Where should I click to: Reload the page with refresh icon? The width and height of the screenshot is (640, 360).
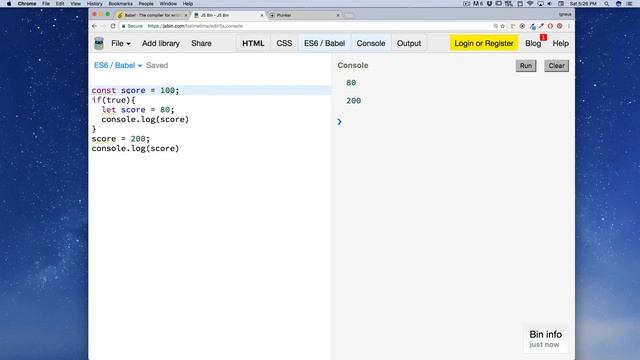(x=113, y=26)
